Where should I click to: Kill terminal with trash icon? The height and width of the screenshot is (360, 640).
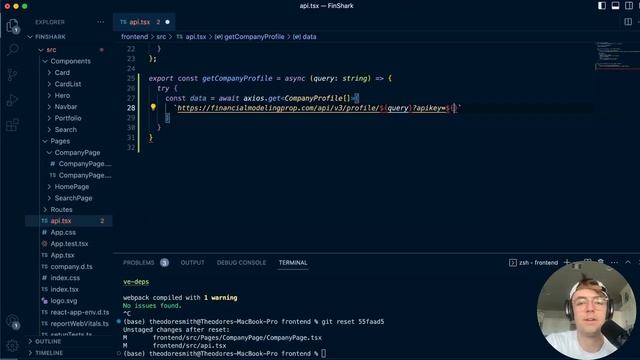(600, 262)
